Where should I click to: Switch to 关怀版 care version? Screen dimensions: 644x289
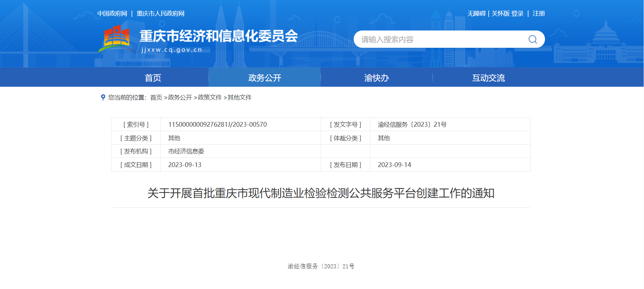(501, 14)
